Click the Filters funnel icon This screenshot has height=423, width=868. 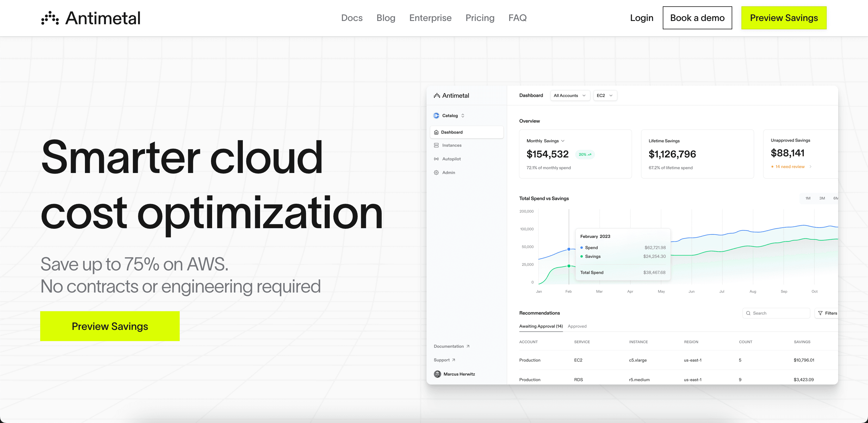coord(820,313)
